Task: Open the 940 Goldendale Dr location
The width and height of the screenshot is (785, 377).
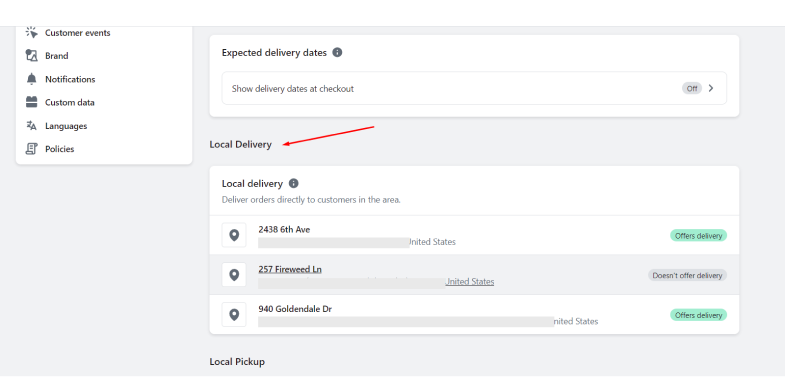Action: (474, 314)
